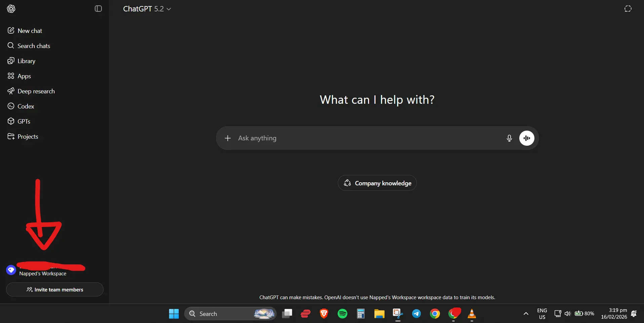Viewport: 644px width, 323px height.
Task: Expand the hidden system tray icons chevron
Action: (x=526, y=314)
